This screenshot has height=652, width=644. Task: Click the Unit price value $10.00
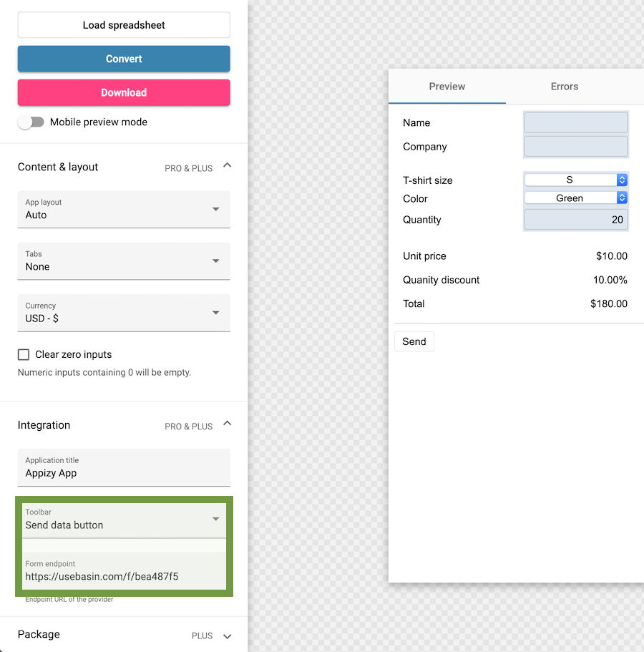(612, 256)
